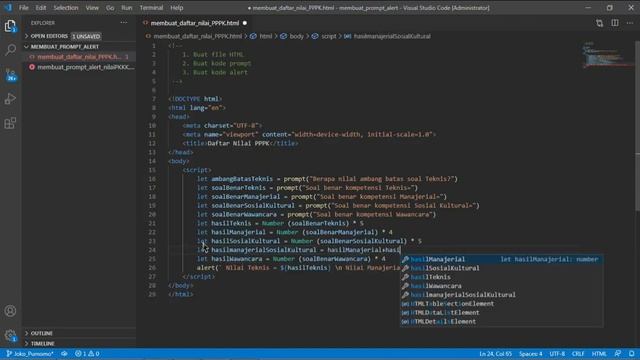
Task: Click line number 16 in gutter
Action: pyautogui.click(x=152, y=179)
